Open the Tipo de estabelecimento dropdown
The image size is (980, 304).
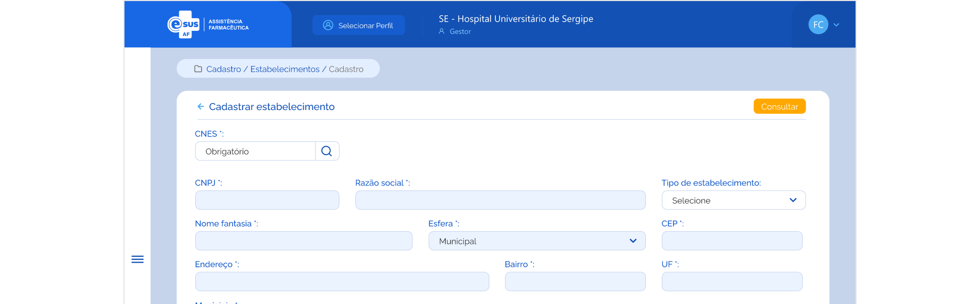[733, 200]
